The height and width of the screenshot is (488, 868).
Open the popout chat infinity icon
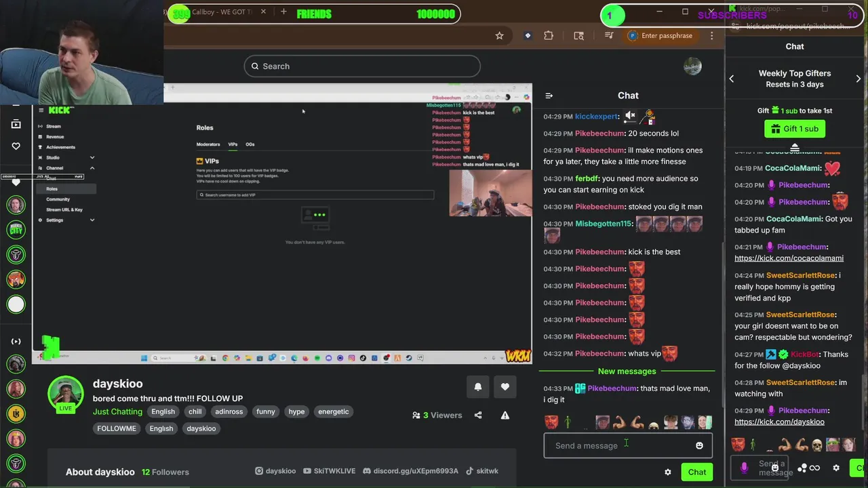point(814,468)
